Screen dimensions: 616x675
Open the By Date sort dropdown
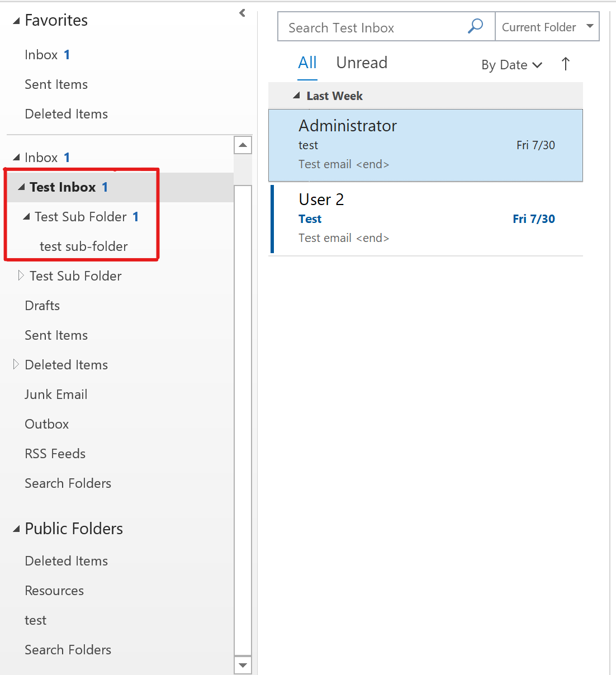pyautogui.click(x=511, y=65)
